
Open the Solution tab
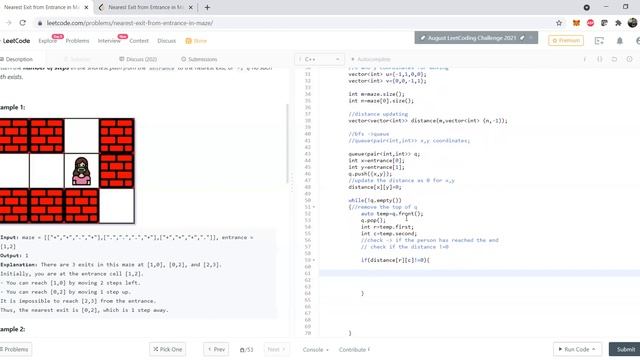(x=77, y=59)
